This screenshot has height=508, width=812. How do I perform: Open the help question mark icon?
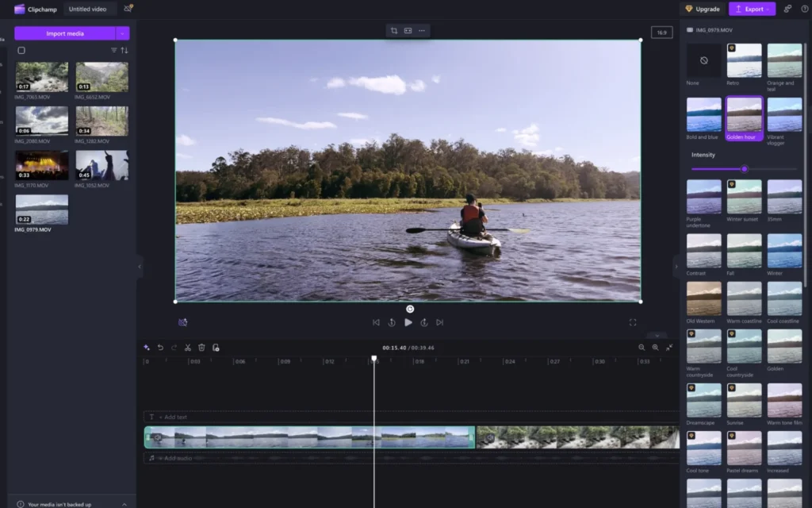805,9
